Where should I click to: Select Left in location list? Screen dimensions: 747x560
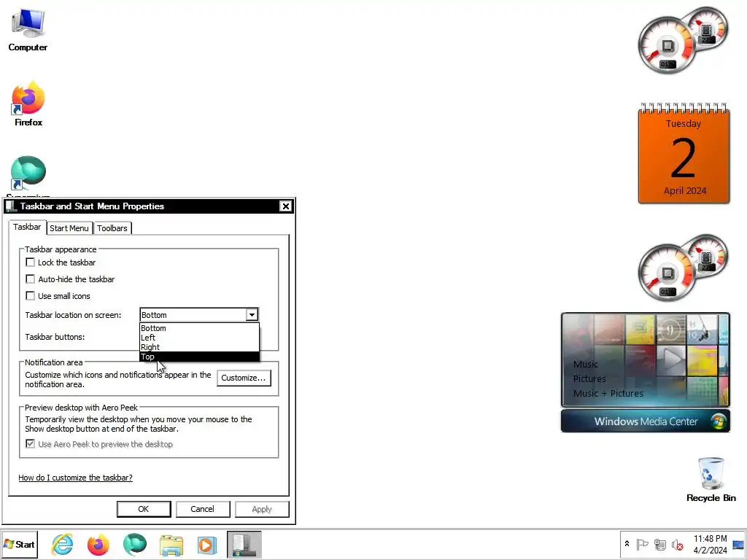pyautogui.click(x=200, y=338)
